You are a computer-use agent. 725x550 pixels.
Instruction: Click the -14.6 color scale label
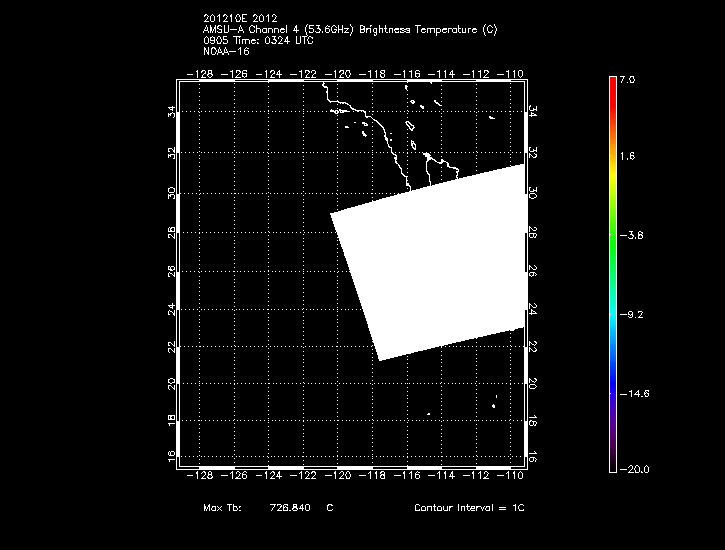click(x=632, y=393)
